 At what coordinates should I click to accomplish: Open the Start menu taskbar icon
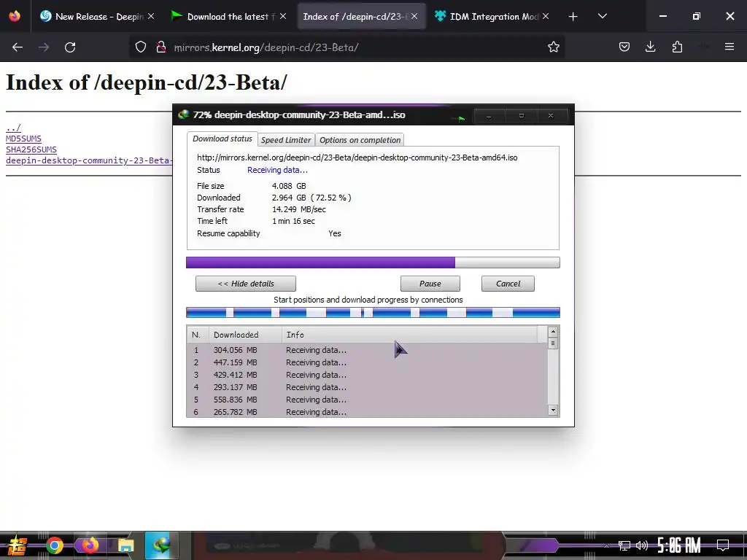point(17,545)
